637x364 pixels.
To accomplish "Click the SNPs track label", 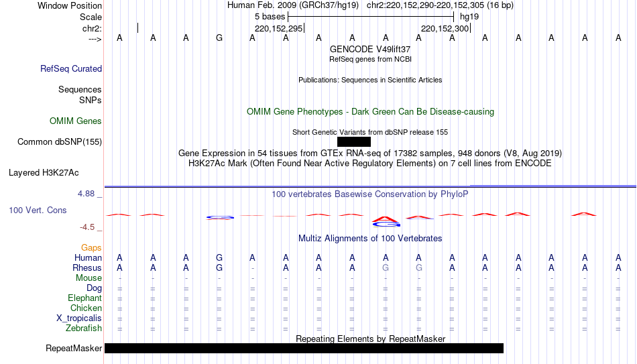I will point(91,100).
